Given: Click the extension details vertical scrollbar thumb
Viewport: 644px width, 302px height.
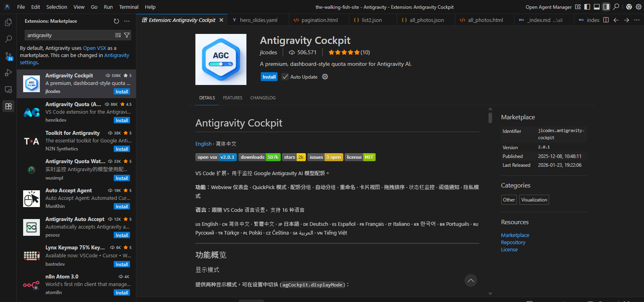Looking at the screenshot, I should tap(490, 118).
